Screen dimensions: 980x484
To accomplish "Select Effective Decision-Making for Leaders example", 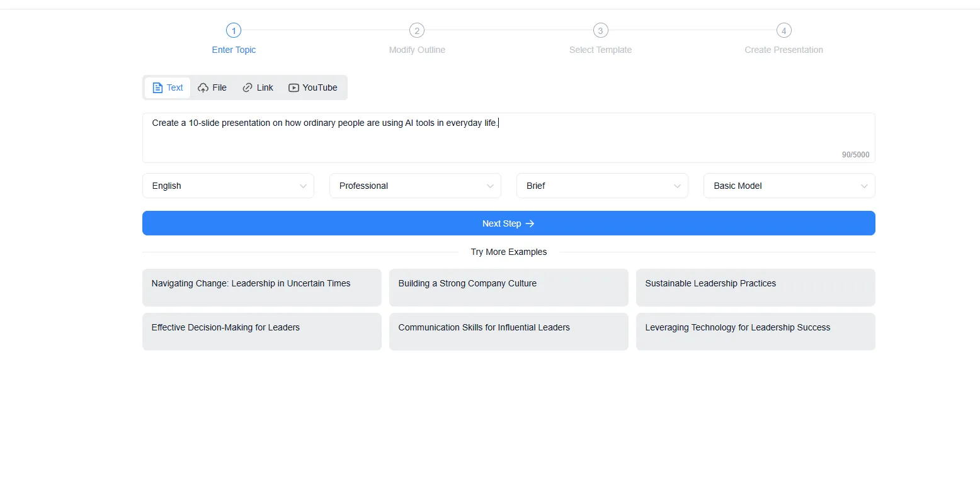I will (x=261, y=332).
